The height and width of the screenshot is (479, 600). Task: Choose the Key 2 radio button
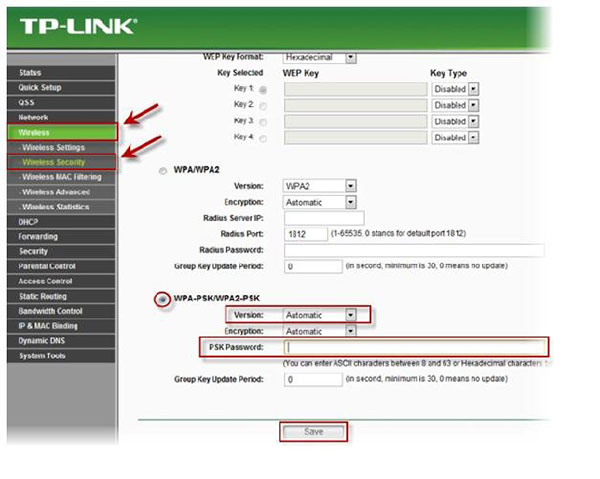tap(263, 105)
